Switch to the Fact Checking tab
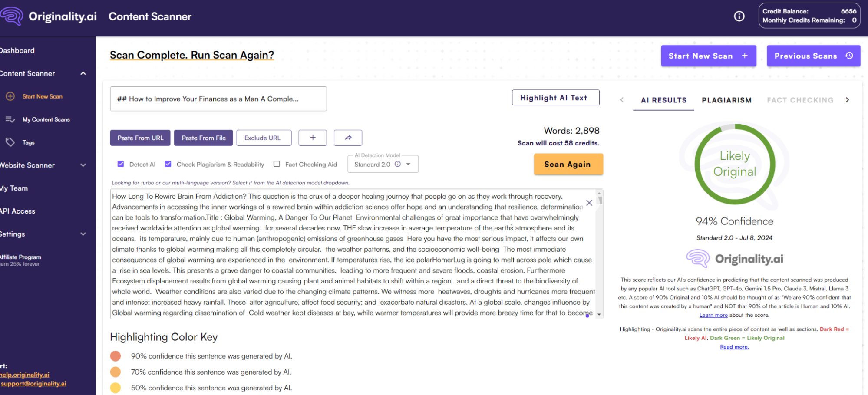Viewport: 868px width, 395px height. coord(800,100)
